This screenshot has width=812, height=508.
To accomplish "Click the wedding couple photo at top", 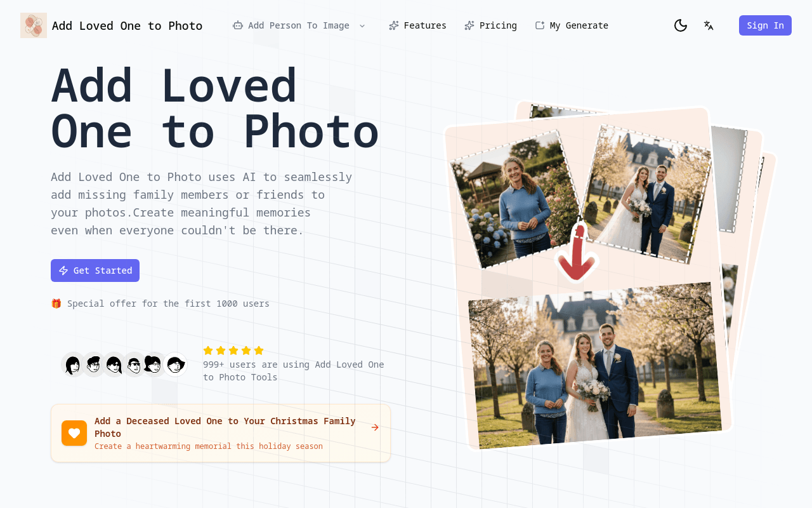I will (646, 194).
